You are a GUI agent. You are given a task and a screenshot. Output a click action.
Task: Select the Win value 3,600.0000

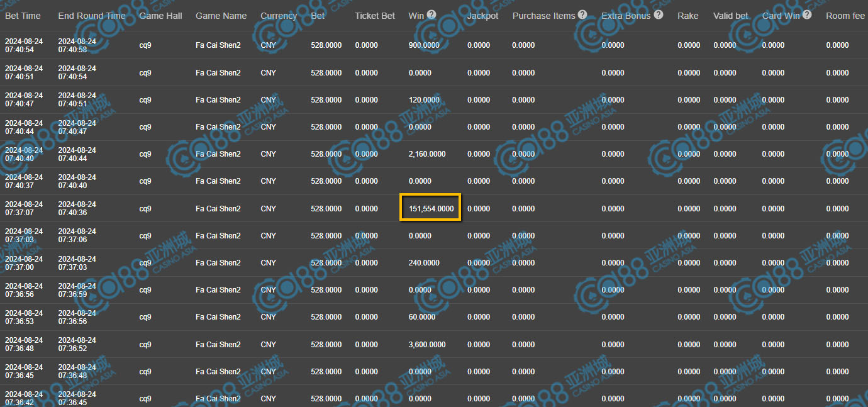click(427, 345)
